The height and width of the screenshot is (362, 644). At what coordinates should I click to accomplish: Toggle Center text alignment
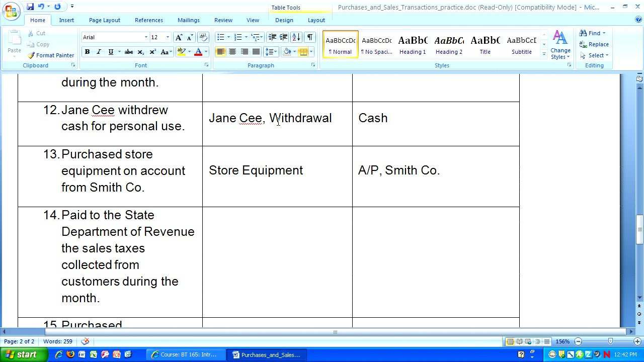[232, 52]
